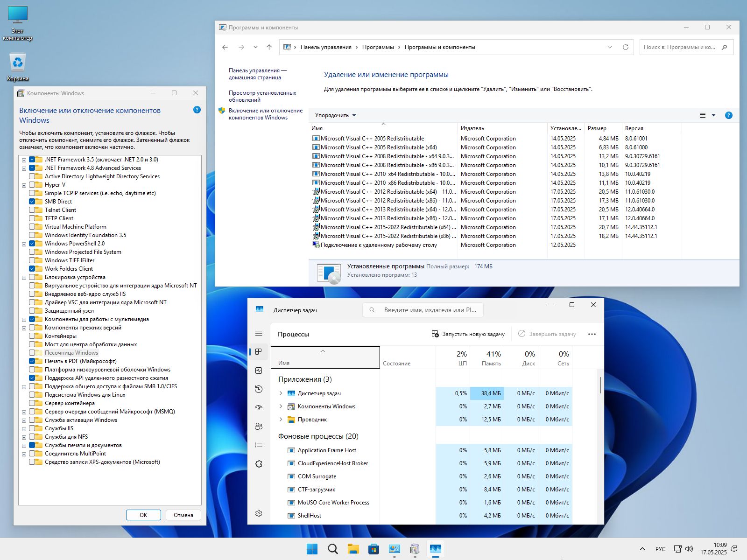This screenshot has height=560, width=747.
Task: Enable the TFTP Client checkbox
Action: [x=32, y=218]
